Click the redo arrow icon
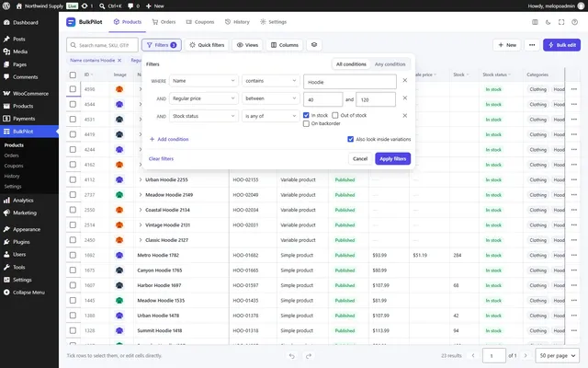588x368 pixels. [x=309, y=356]
